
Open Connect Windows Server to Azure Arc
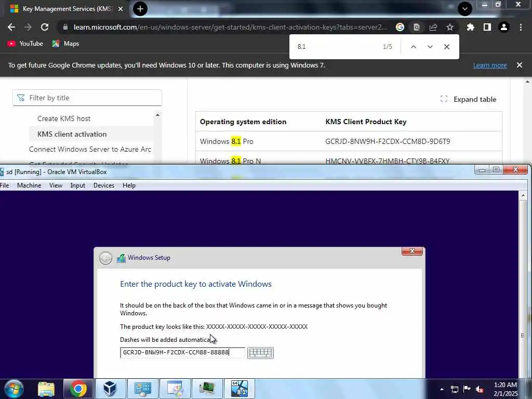90,149
